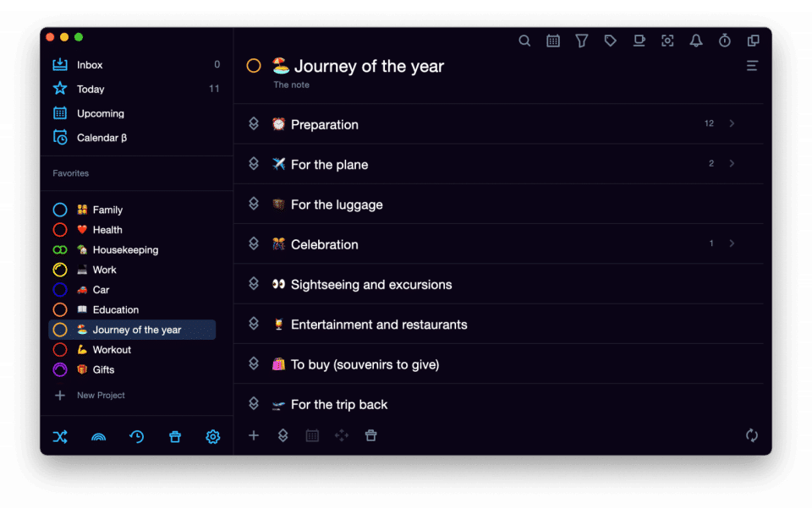Toggle the section marker beside For the luggage

click(253, 204)
